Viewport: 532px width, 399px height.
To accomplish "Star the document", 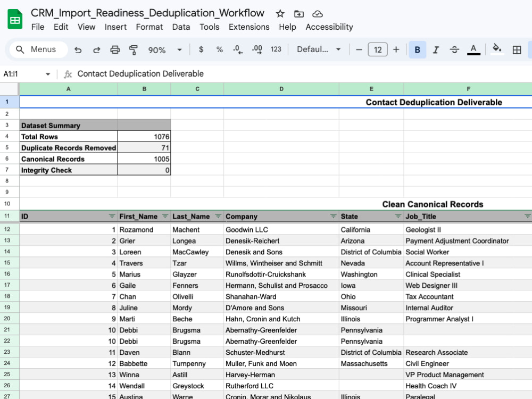I will click(x=280, y=14).
